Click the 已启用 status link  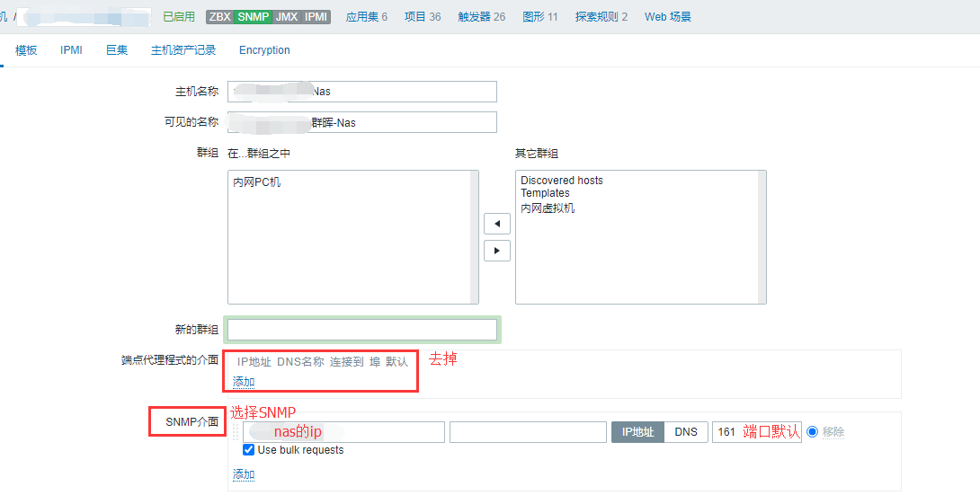[179, 17]
